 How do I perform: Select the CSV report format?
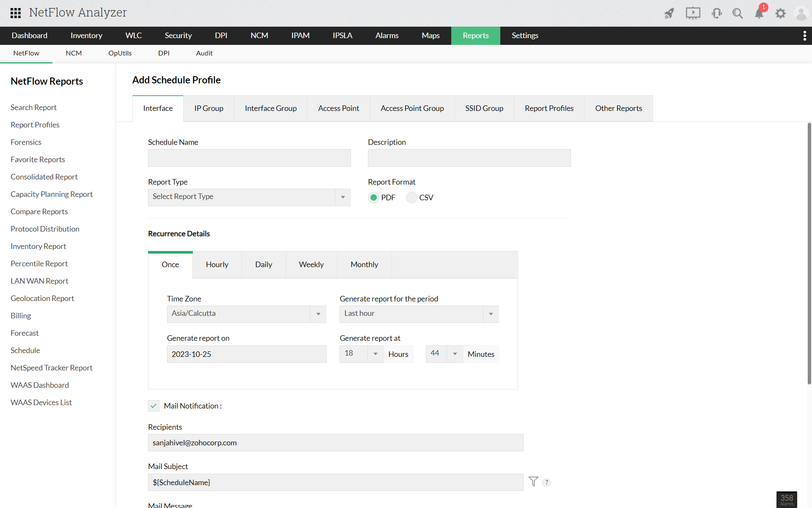(411, 198)
